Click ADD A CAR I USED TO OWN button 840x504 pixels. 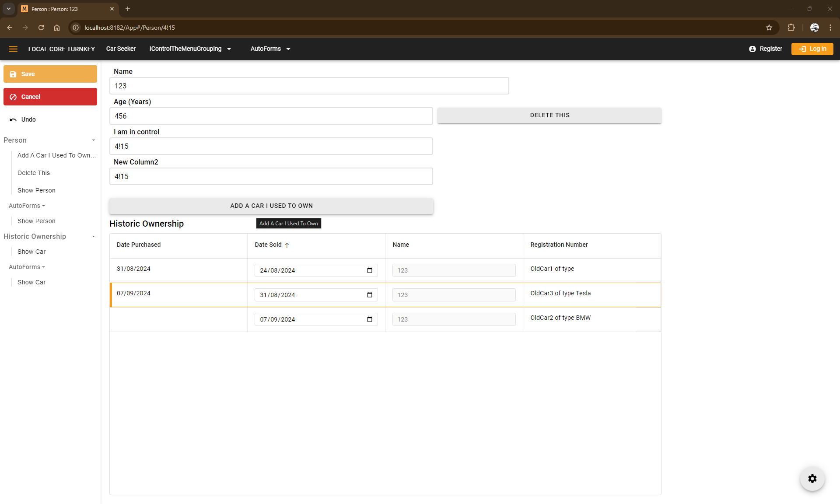(x=271, y=206)
